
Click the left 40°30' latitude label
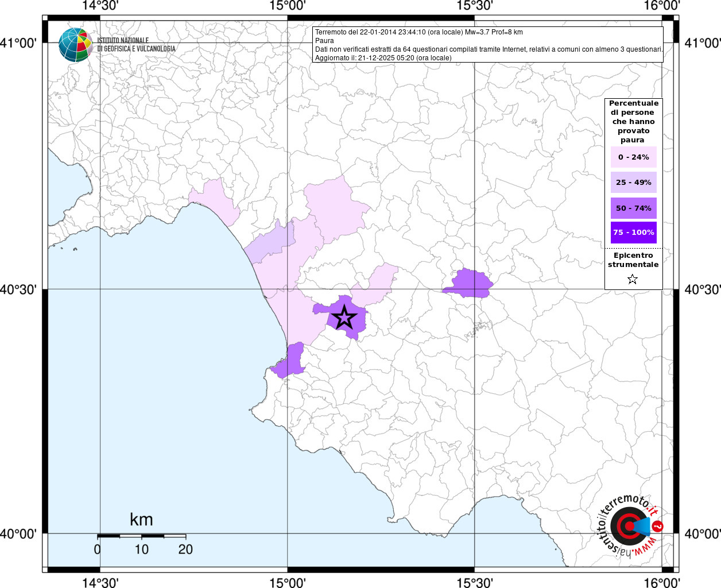click(18, 289)
